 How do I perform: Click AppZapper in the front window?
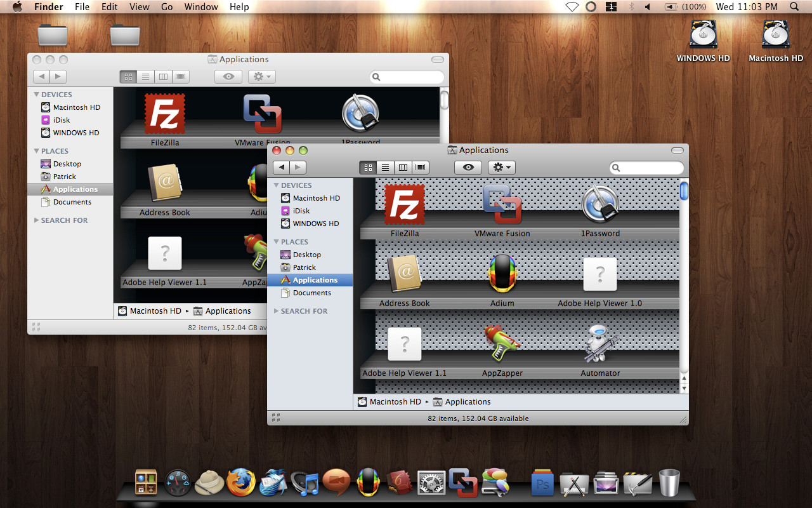(x=502, y=344)
